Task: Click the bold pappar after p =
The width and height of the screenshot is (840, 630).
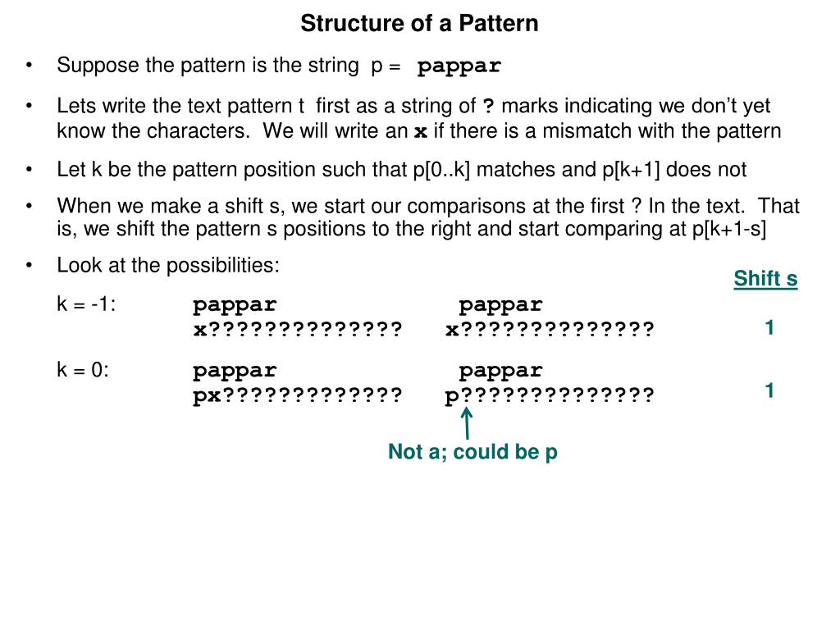Action: 459,66
